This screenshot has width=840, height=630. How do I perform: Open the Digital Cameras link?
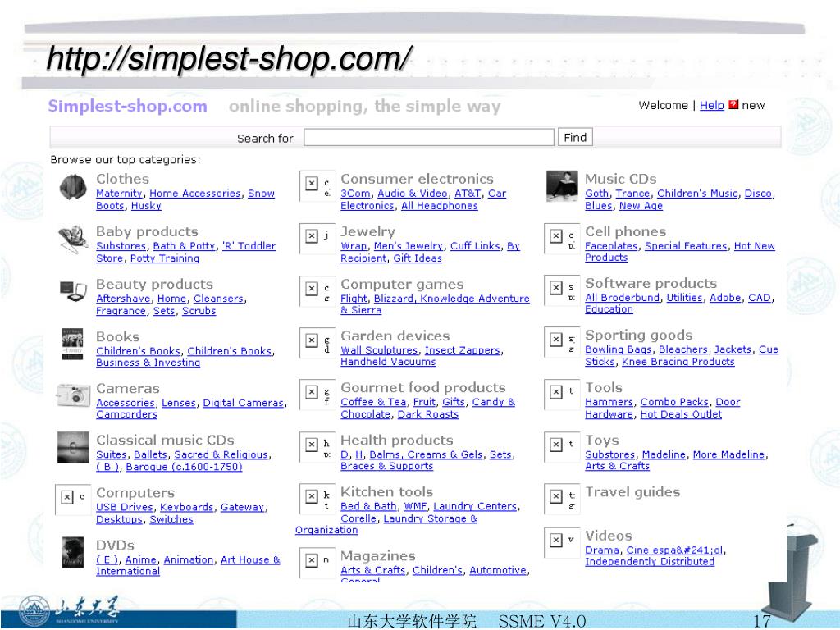coord(243,403)
